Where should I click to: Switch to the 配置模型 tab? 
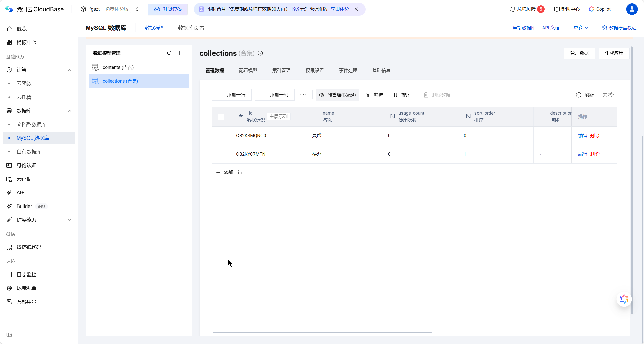[248, 71]
